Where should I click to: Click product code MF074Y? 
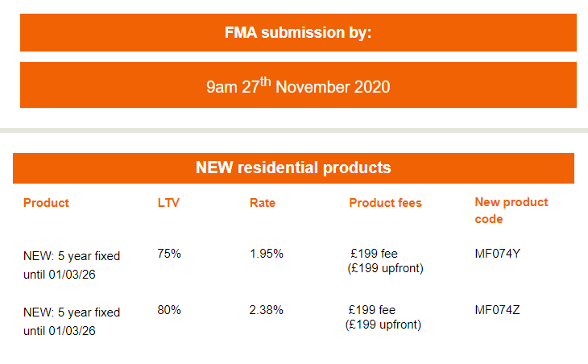tap(497, 254)
